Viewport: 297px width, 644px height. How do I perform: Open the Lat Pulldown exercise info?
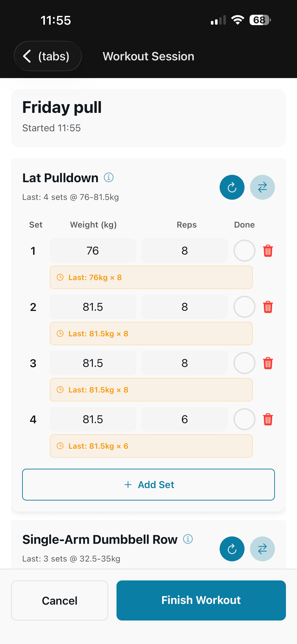(109, 178)
